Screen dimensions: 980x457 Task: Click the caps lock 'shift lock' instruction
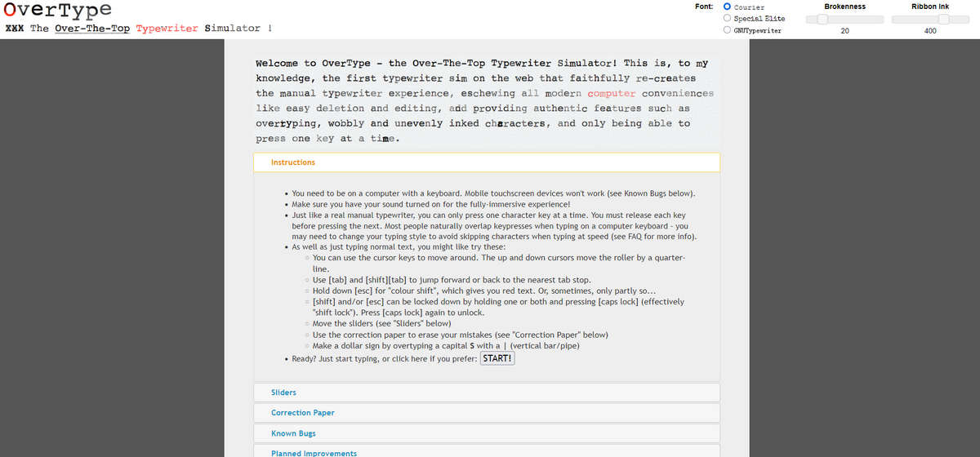click(x=499, y=307)
